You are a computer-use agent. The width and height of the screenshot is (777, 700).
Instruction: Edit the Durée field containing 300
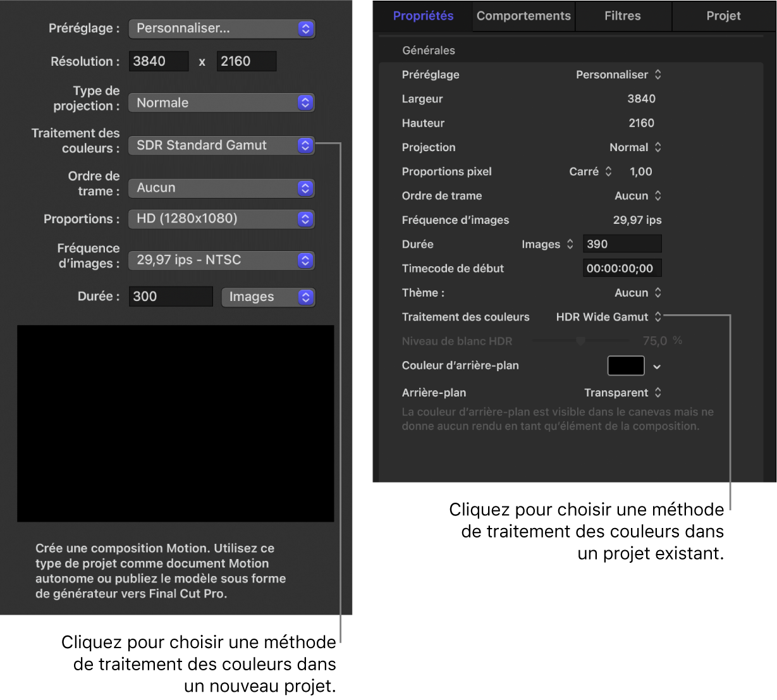click(x=170, y=297)
